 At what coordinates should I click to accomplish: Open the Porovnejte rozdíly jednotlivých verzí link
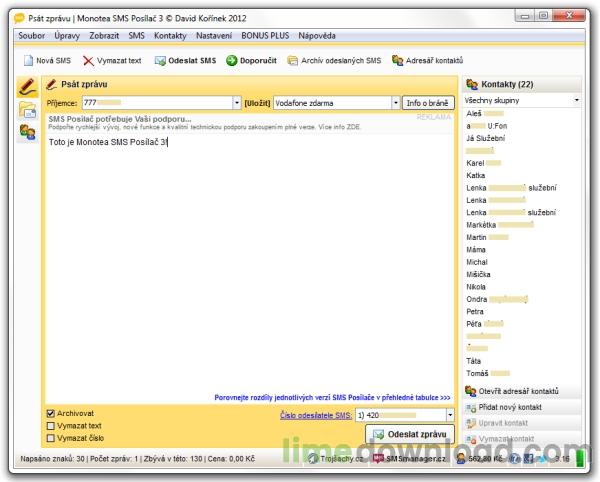332,397
